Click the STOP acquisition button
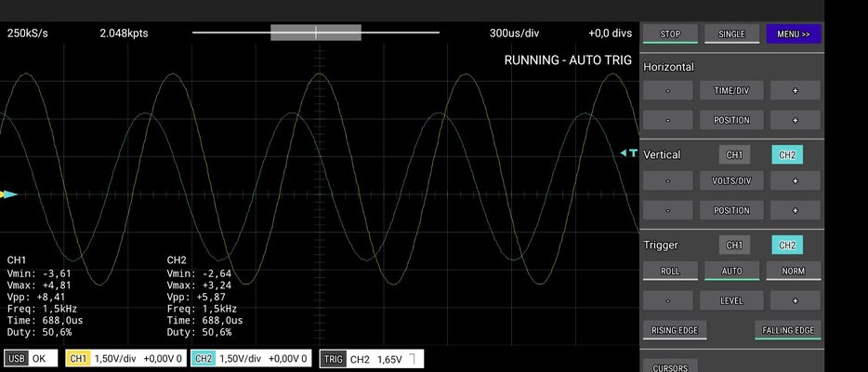Image resolution: width=868 pixels, height=372 pixels. coord(670,33)
